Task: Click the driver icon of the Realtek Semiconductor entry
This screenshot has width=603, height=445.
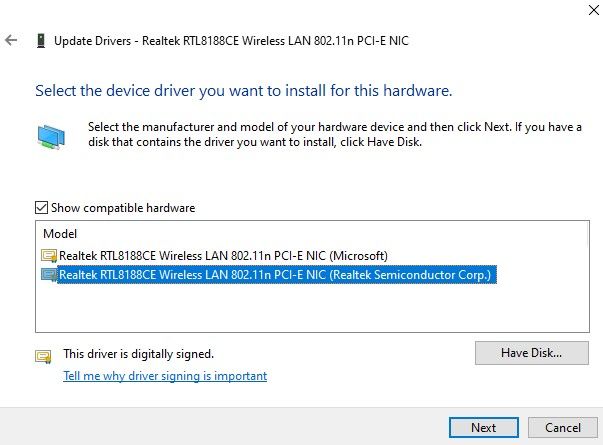Action: (49, 275)
